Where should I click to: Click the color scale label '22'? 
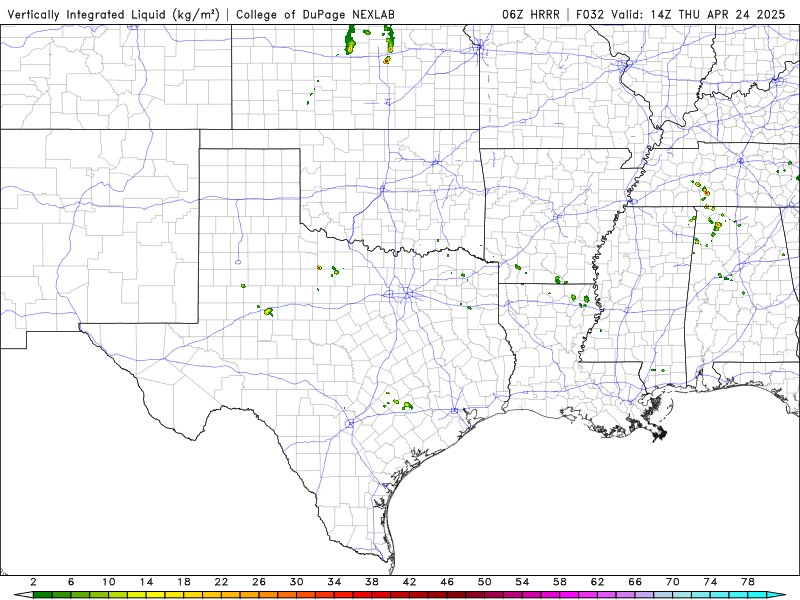pyautogui.click(x=221, y=582)
